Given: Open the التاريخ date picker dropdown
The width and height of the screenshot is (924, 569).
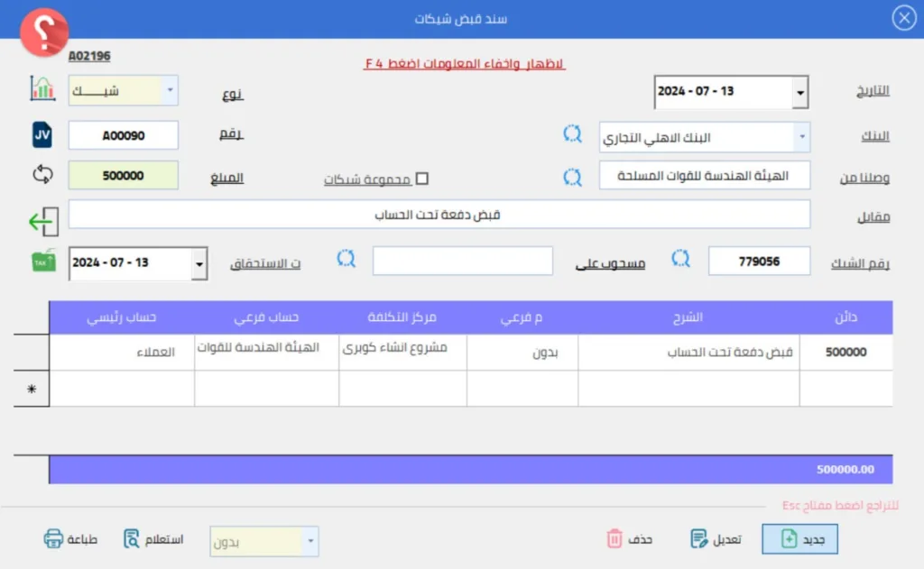Looking at the screenshot, I should [x=799, y=92].
